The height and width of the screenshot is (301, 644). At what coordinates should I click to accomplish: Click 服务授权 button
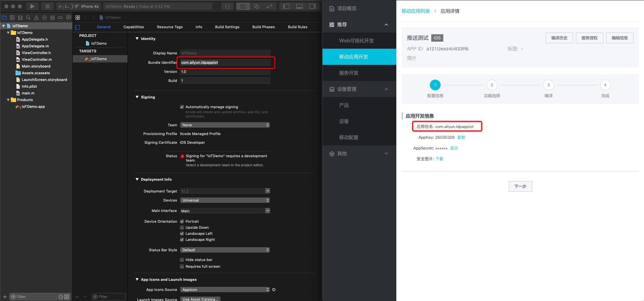click(x=590, y=38)
